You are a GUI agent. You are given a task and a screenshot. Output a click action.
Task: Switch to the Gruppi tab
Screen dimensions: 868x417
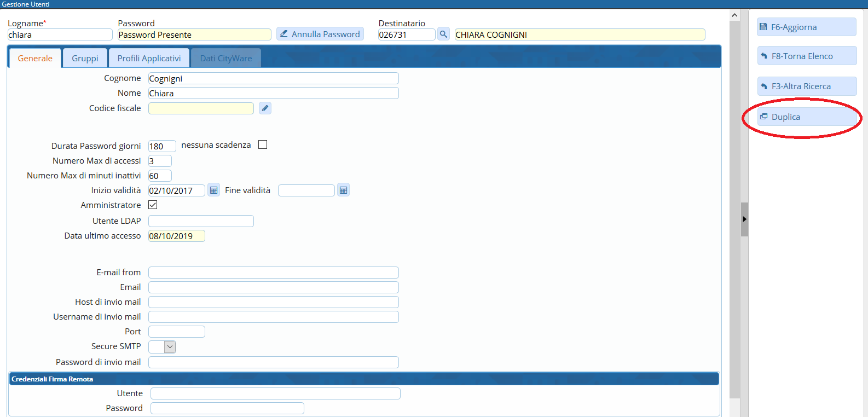[x=85, y=59]
